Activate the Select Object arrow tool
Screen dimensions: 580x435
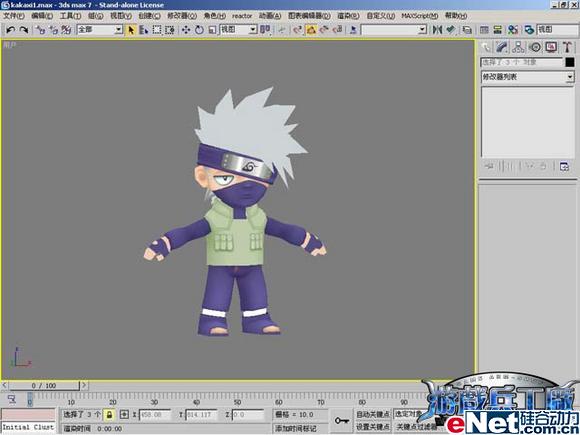[131, 30]
